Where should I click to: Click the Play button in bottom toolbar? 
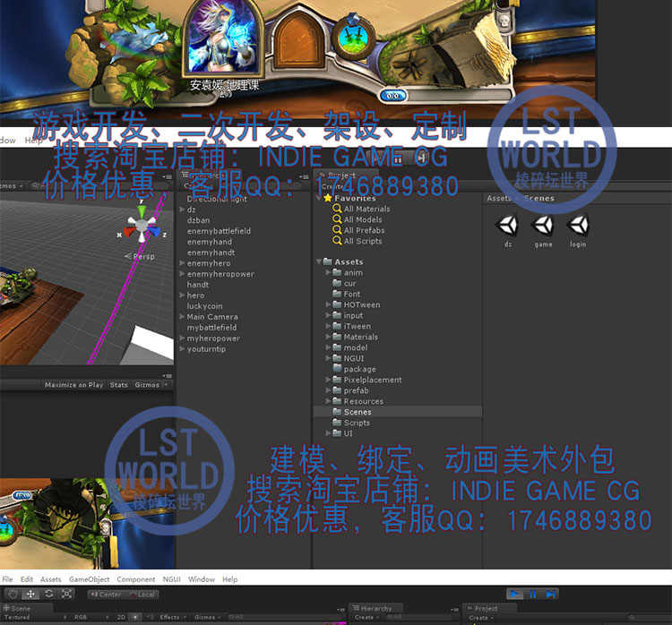(x=514, y=595)
